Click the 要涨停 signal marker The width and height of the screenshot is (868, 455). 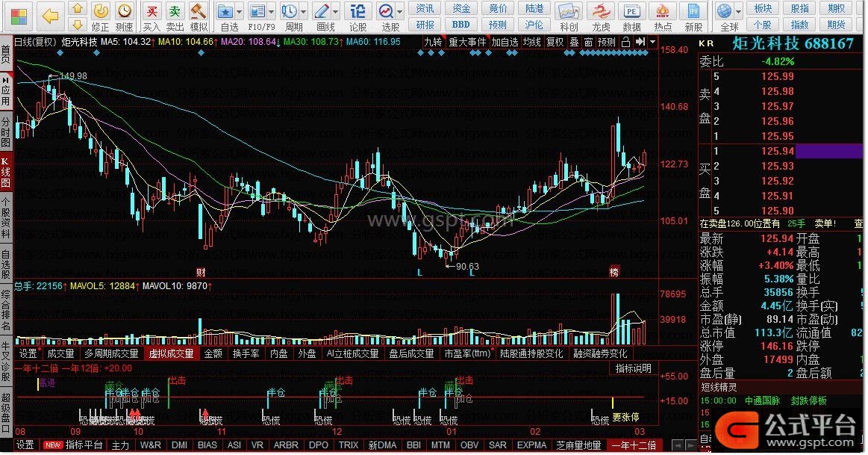(x=625, y=418)
